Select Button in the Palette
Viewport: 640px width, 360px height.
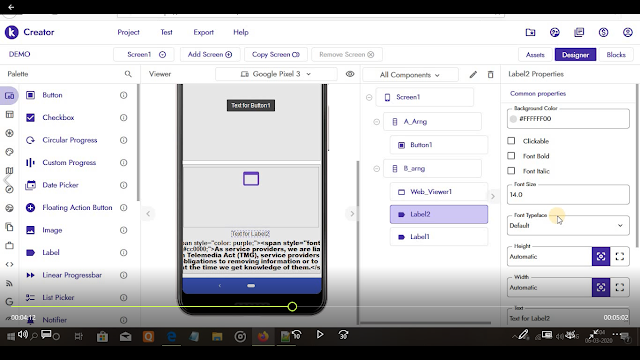(52, 95)
